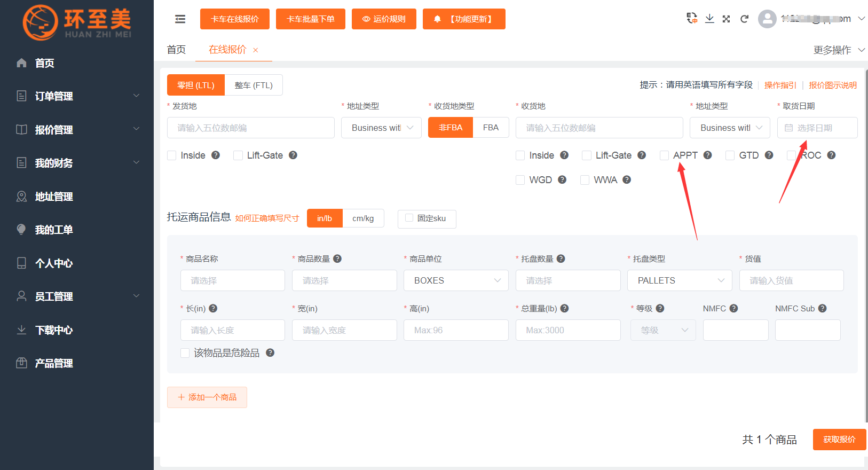
Task: Open the origin 地址类型 dropdown
Action: pyautogui.click(x=381, y=128)
